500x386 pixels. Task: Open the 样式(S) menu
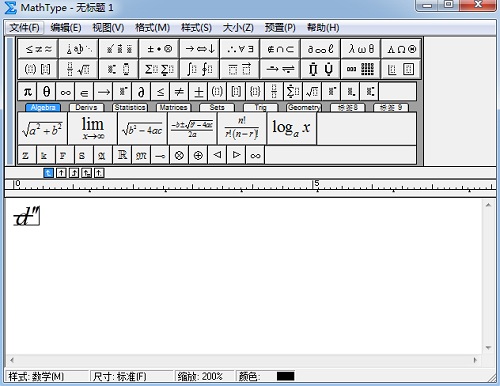click(x=196, y=28)
